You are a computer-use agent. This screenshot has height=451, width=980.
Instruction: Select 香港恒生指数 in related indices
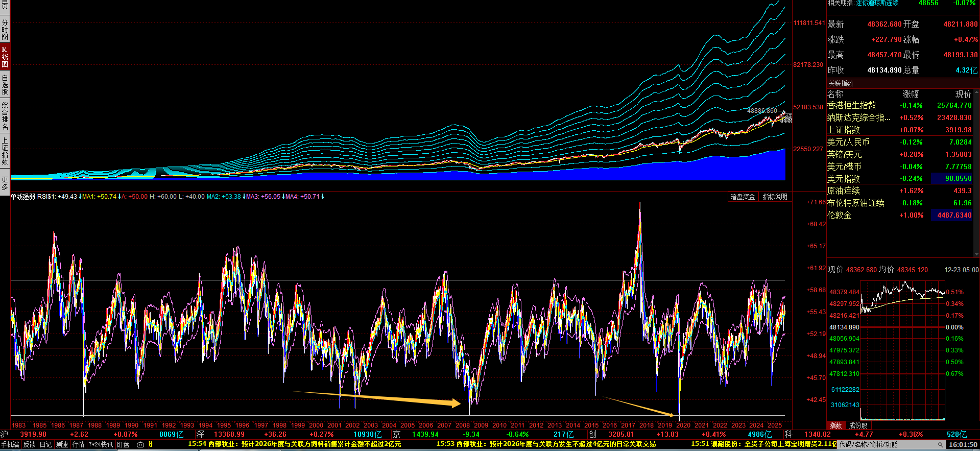[x=899, y=105]
